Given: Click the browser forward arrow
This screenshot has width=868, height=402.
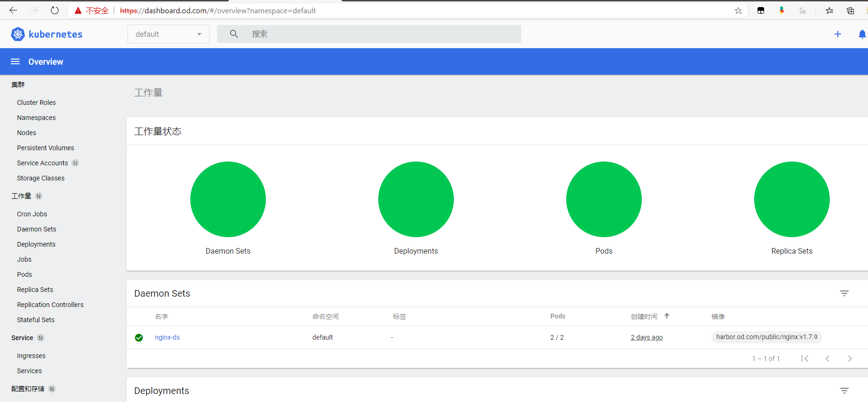Looking at the screenshot, I should coord(34,10).
